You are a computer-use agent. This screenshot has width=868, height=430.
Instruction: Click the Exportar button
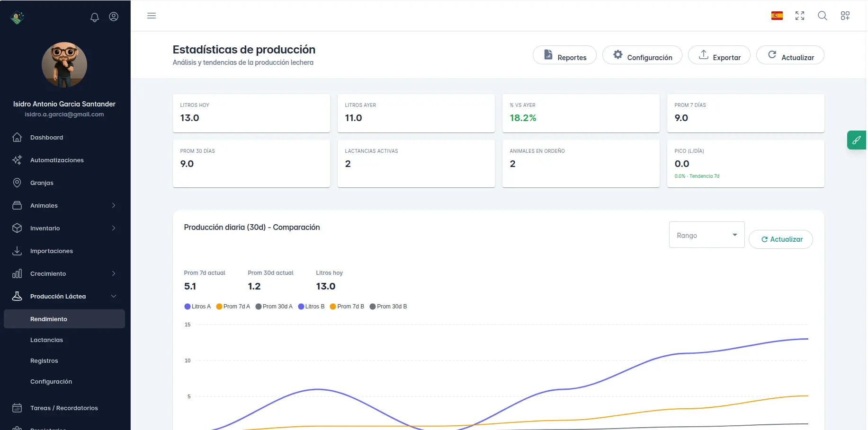[719, 56]
